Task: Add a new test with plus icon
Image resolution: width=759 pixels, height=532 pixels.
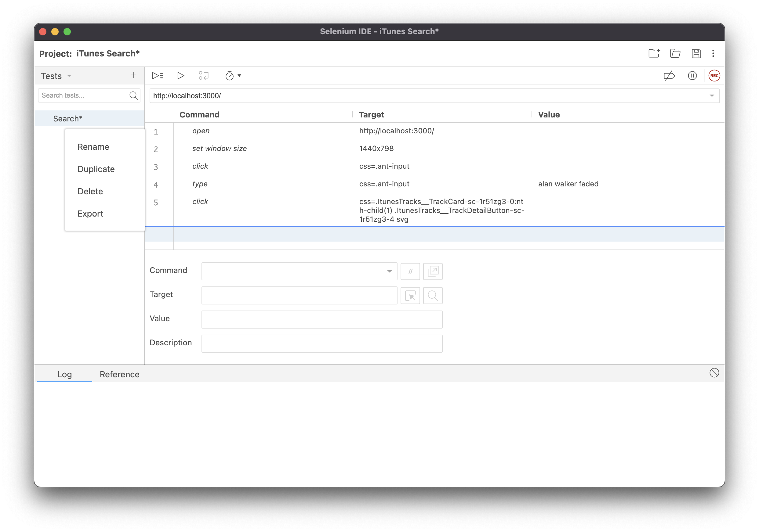Action: pyautogui.click(x=133, y=75)
